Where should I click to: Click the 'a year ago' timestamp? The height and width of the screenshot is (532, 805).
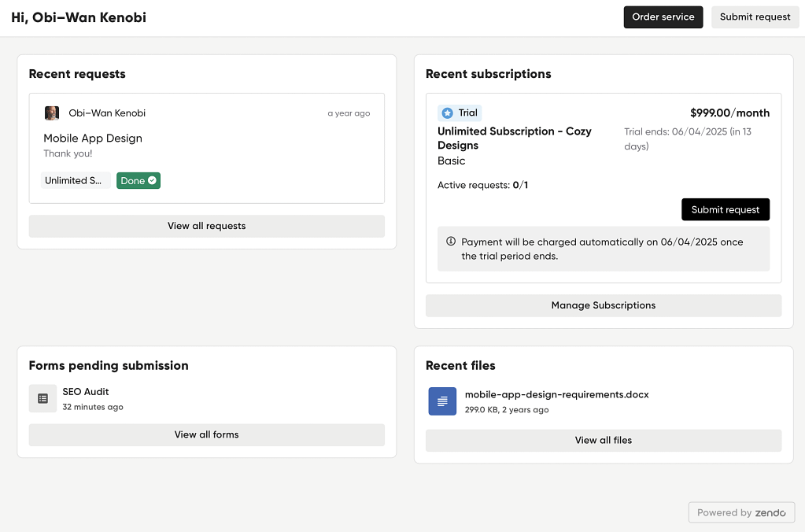349,113
